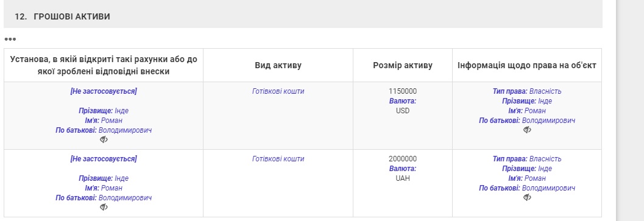Select the 1150000 amount value

click(403, 91)
